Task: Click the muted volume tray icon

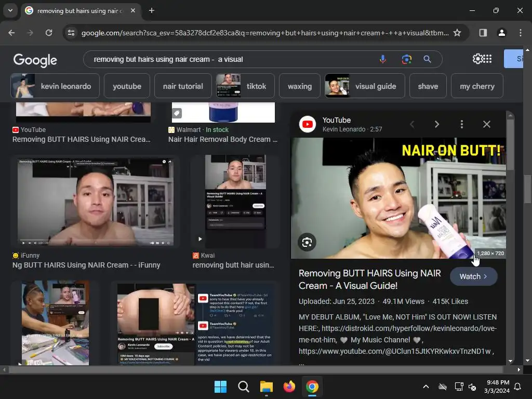Action: (x=472, y=387)
